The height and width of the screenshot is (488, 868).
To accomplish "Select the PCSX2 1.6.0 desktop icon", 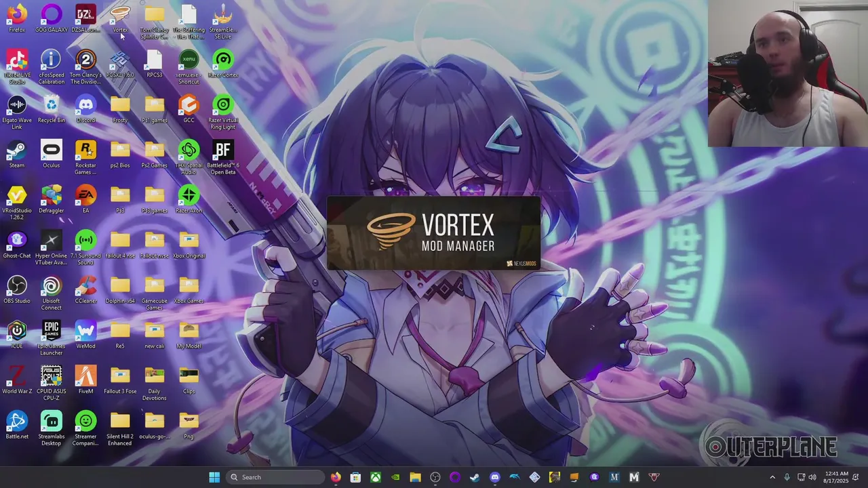I will click(x=120, y=64).
